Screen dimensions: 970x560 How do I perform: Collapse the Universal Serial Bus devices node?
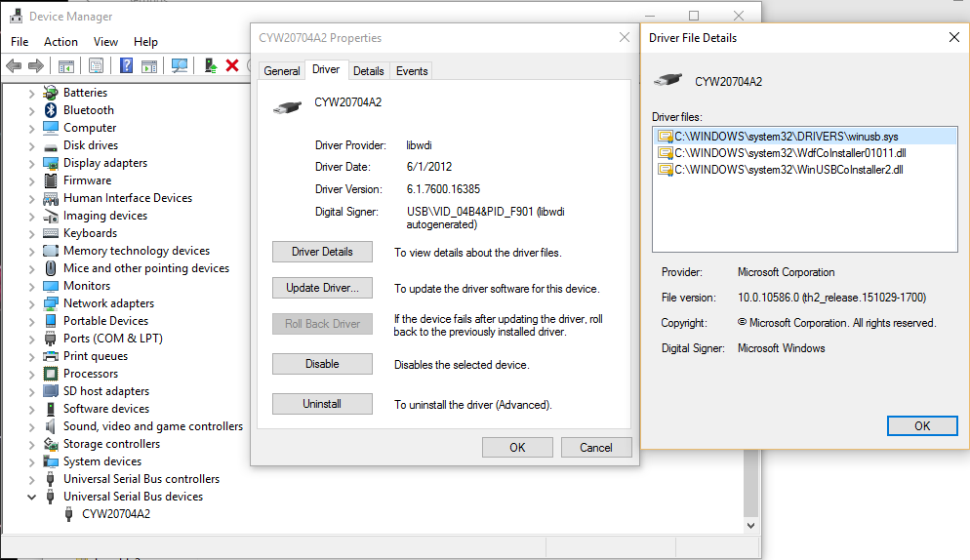[31, 497]
